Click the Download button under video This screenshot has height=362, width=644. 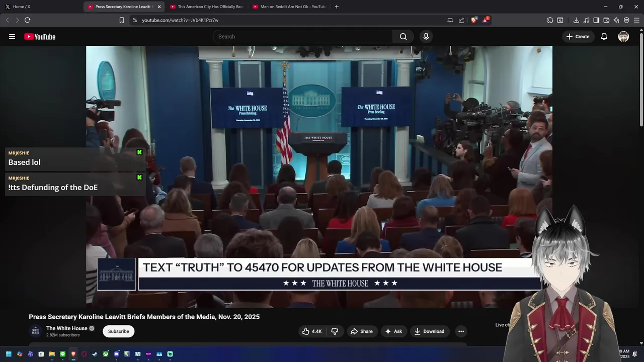(429, 331)
